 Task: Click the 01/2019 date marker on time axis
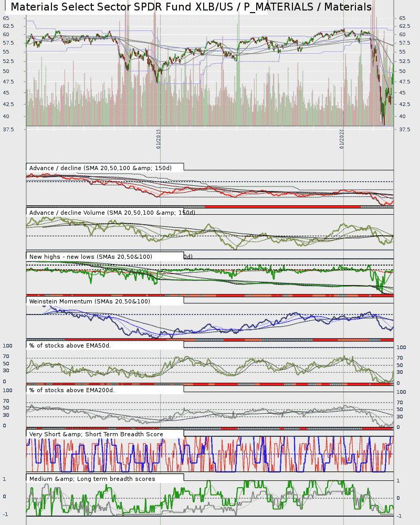[x=159, y=139]
